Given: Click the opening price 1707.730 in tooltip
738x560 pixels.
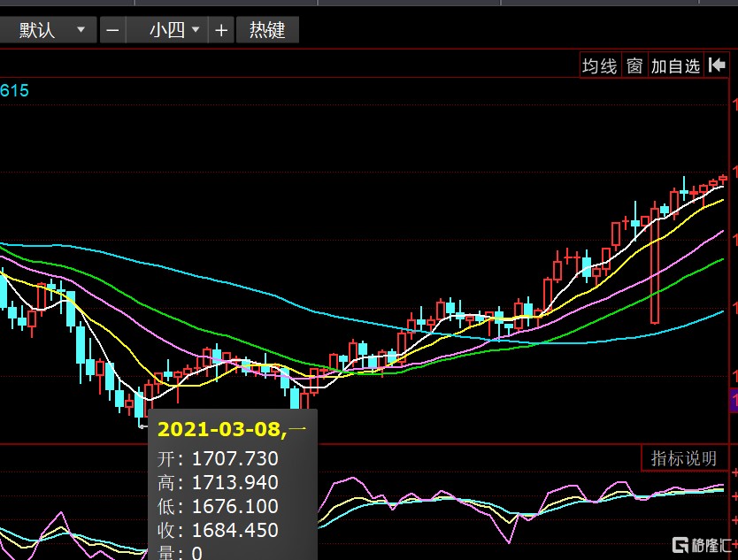Looking at the screenshot, I should point(234,459).
